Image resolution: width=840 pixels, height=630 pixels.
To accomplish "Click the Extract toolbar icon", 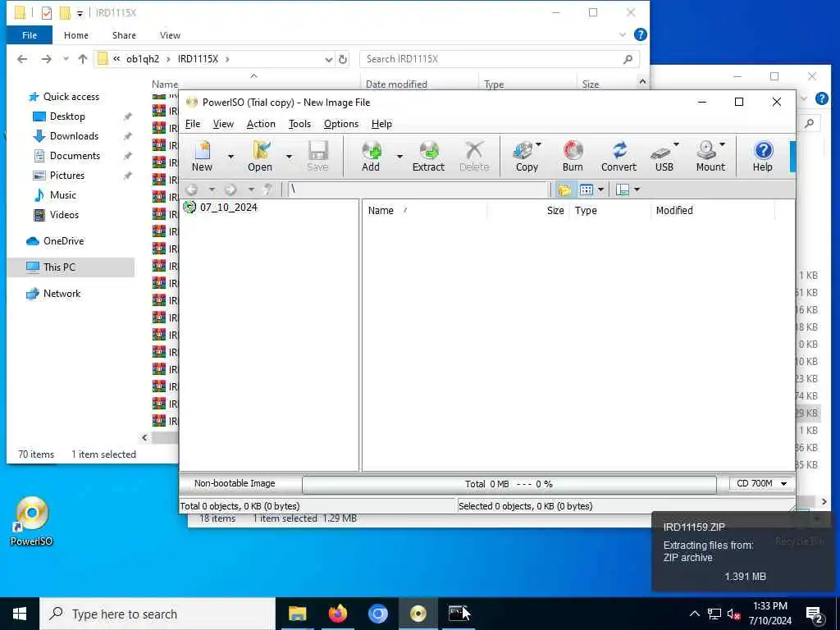I will click(x=428, y=156).
